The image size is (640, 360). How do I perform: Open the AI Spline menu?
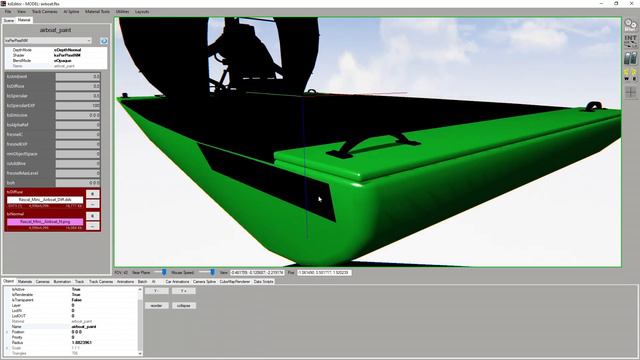point(71,12)
